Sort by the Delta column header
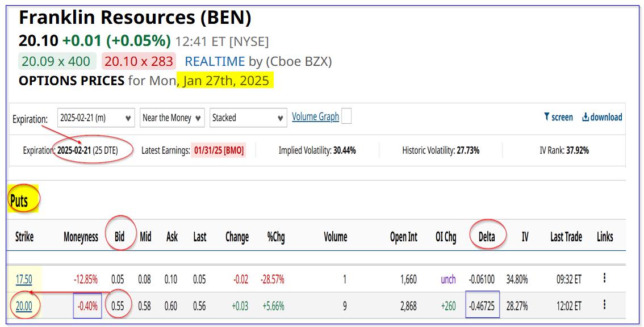The height and width of the screenshot is (327, 644). [x=487, y=237]
